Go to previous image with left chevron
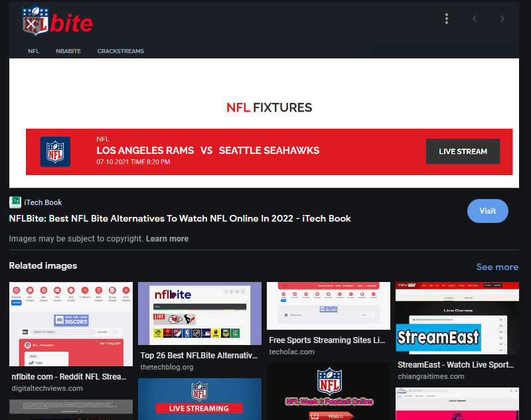The width and height of the screenshot is (531, 420). (475, 19)
